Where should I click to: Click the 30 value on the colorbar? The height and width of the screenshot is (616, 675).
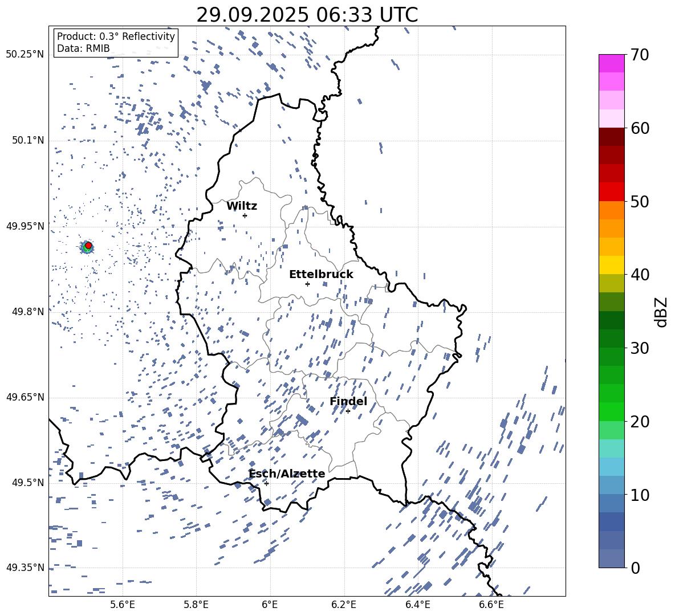(640, 348)
